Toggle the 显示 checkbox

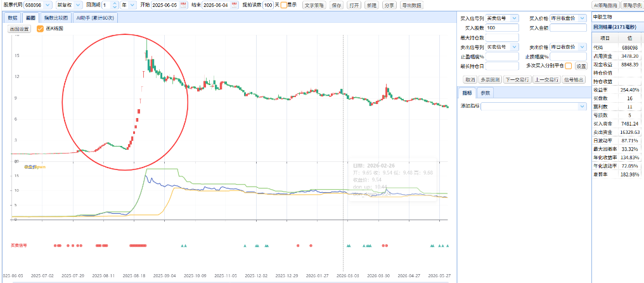coord(284,5)
